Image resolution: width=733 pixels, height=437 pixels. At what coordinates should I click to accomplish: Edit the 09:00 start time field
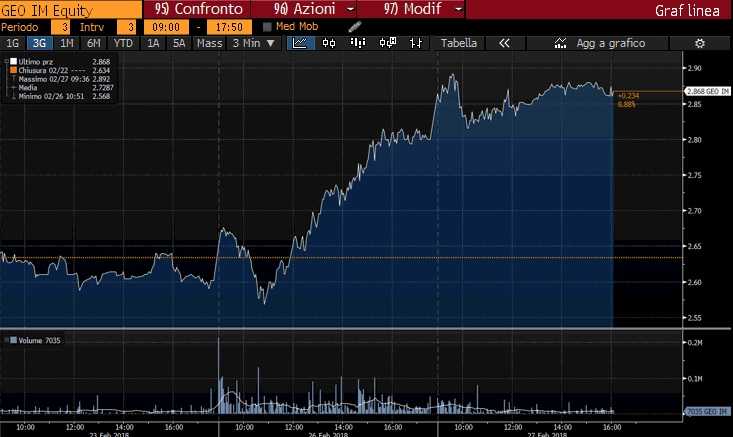166,27
